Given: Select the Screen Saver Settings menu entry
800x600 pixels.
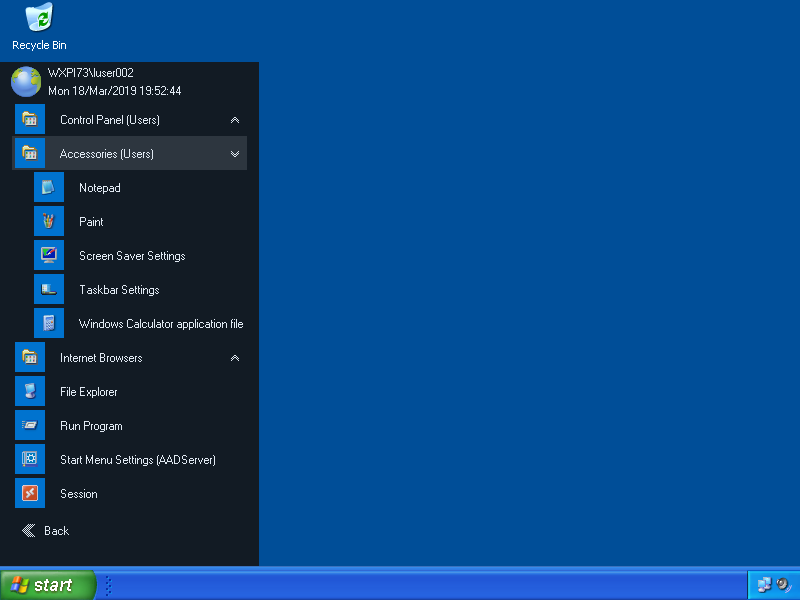Looking at the screenshot, I should point(132,256).
